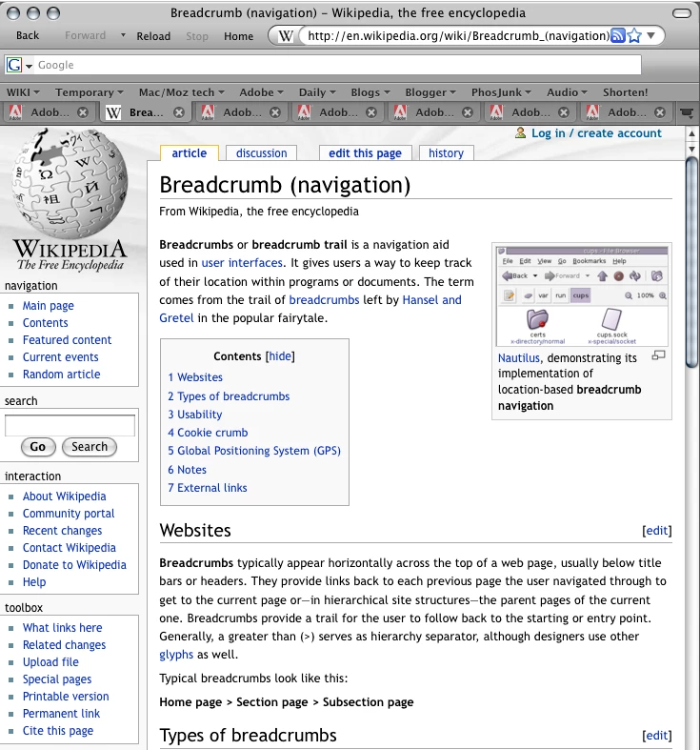Jump to 2 Types of breadcrumbs section

(229, 396)
